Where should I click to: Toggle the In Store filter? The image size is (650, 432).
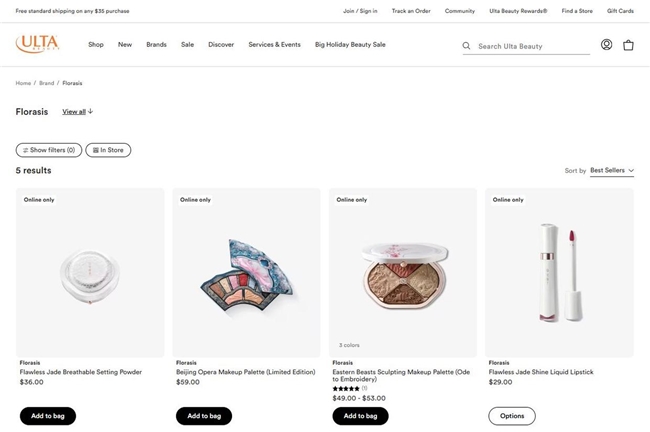108,150
